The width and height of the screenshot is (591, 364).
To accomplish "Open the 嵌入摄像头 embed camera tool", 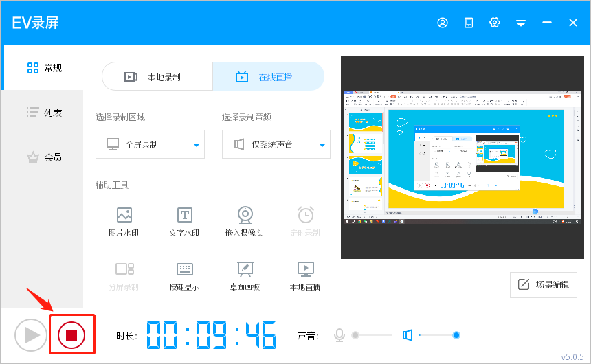I will click(245, 216).
